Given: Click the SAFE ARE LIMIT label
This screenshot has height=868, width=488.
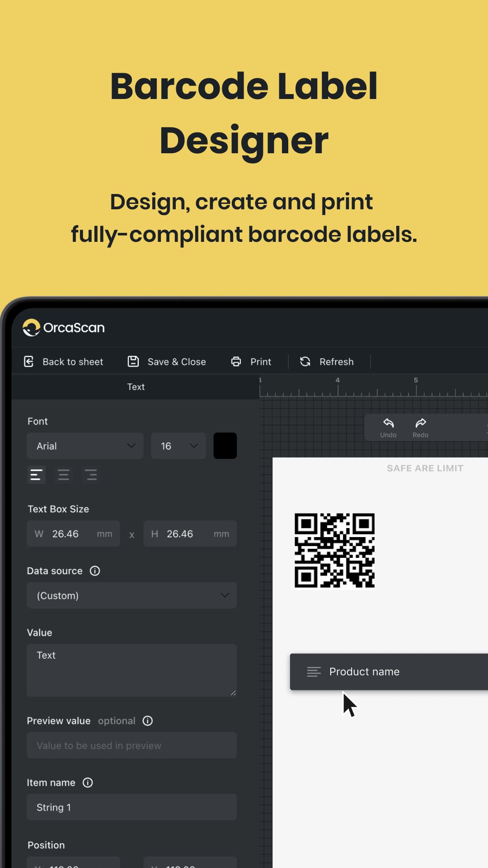Looking at the screenshot, I should [x=425, y=468].
